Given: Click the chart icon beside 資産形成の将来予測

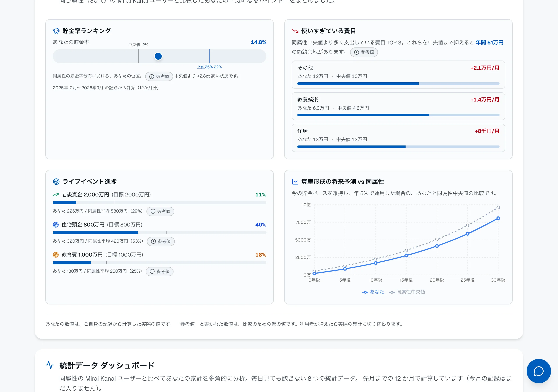Looking at the screenshot, I should [x=295, y=182].
